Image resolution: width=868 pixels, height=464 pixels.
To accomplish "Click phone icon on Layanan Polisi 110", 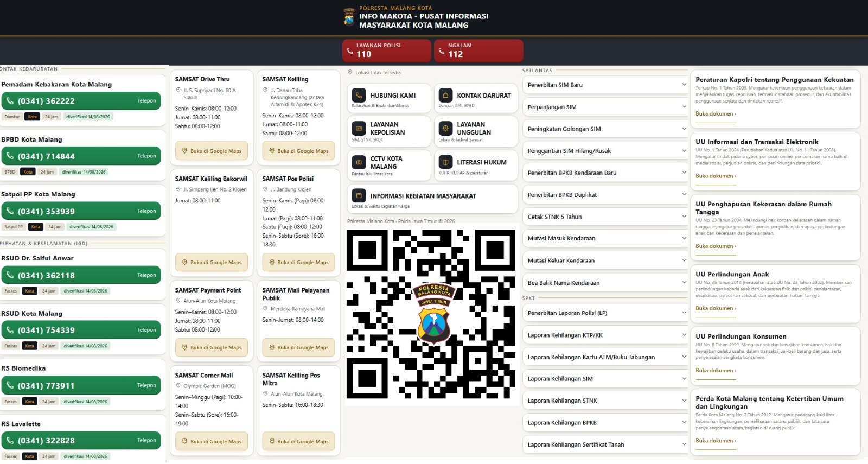I will coord(350,51).
